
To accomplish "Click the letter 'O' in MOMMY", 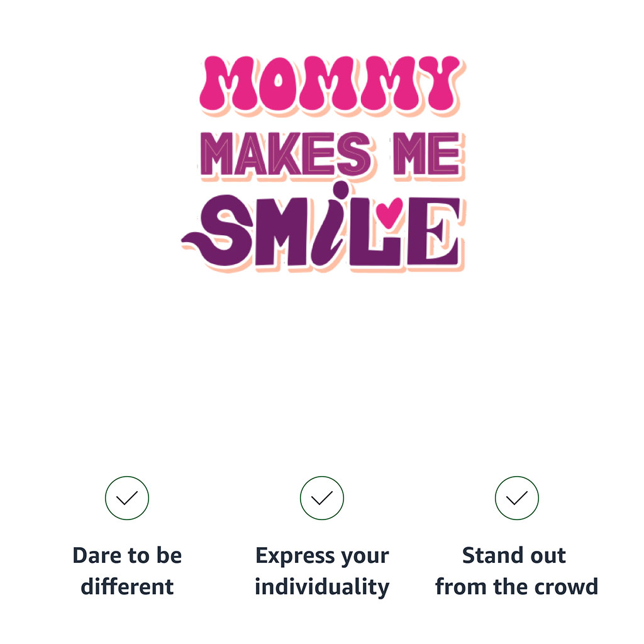I will 279,84.
